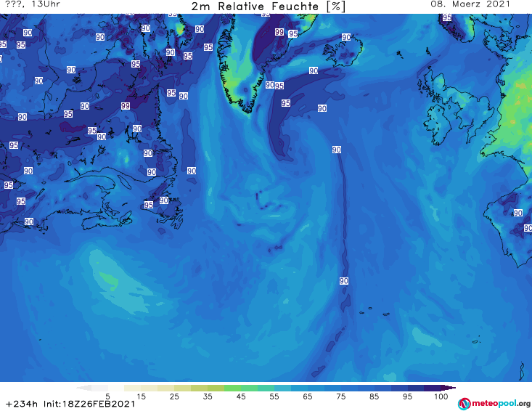Pick the olive-green swatch right of the 35 mark
The image size is (532, 411).
pyautogui.click(x=216, y=388)
